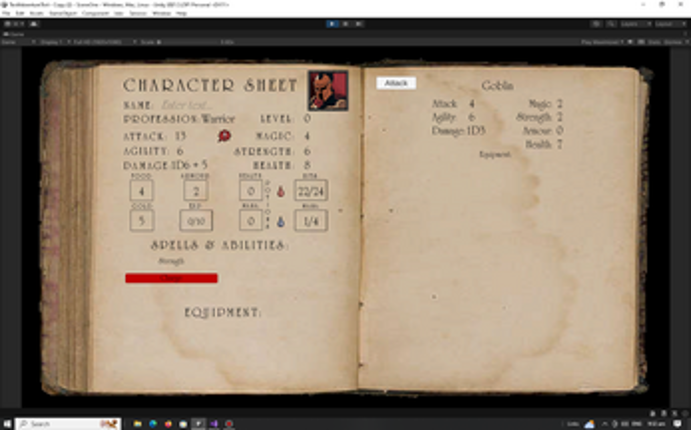Click the health potion count box

tap(251, 190)
